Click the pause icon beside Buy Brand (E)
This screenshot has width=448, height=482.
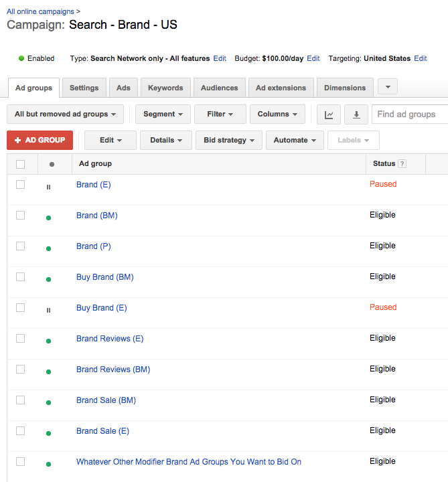pos(48,310)
